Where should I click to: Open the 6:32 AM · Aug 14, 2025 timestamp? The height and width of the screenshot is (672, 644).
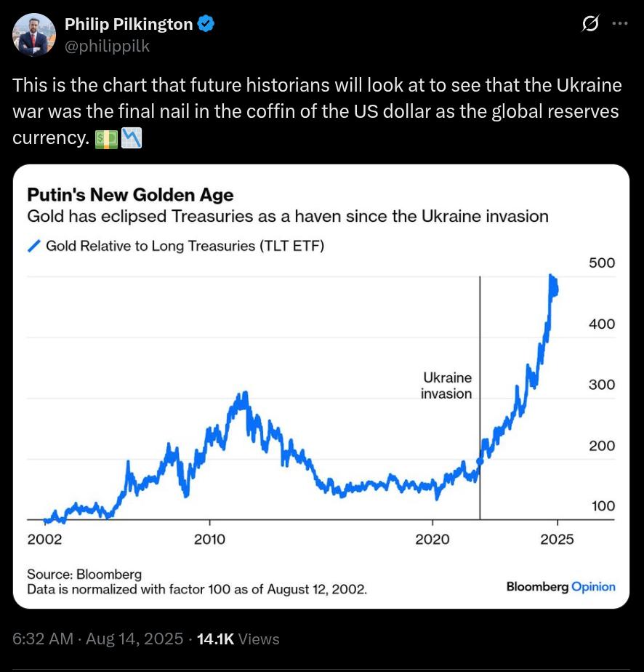point(97,639)
